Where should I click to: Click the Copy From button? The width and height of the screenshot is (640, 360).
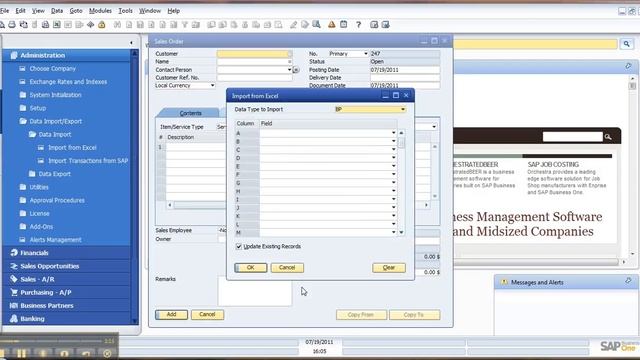pos(361,315)
